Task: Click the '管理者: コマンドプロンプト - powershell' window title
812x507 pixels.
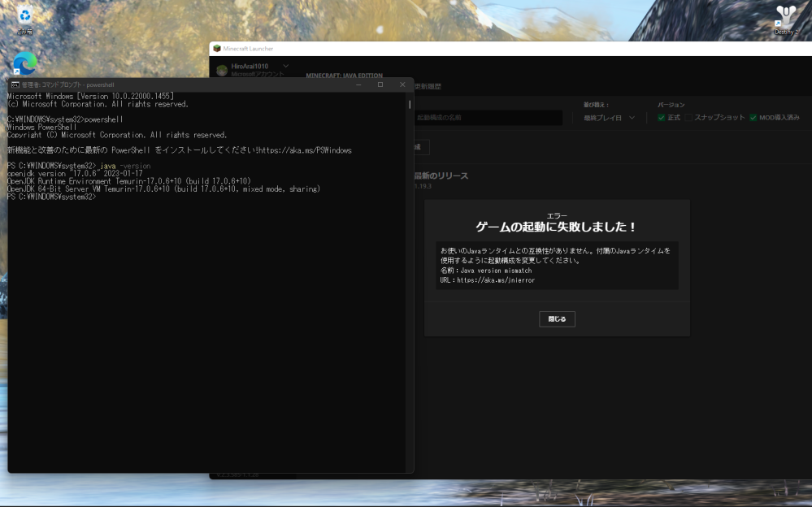Action: pyautogui.click(x=67, y=85)
